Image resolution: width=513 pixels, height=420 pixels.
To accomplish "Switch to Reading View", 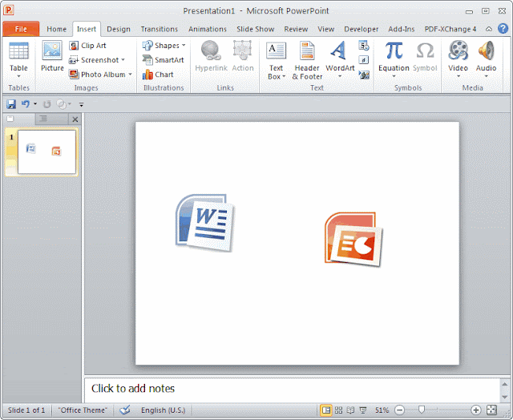I will pos(350,410).
